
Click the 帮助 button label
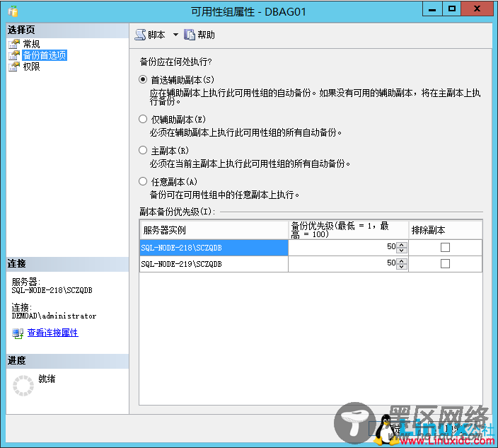point(206,35)
